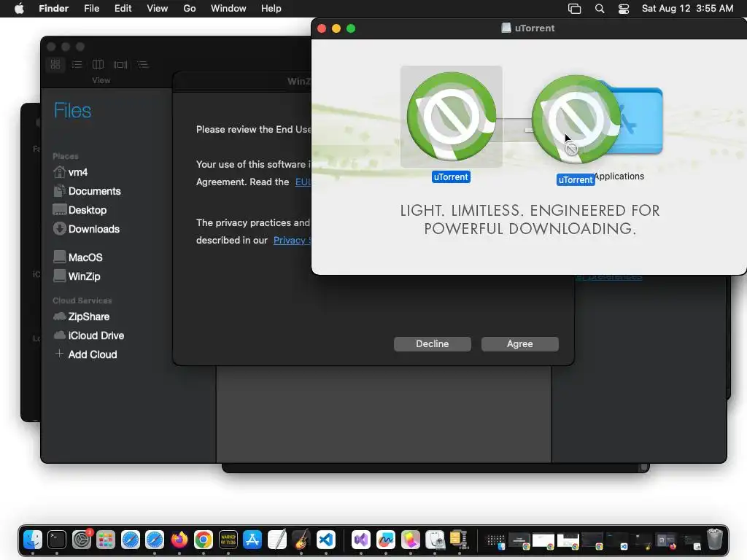Open the yellow digital clock app in Dock
747x560 pixels.
point(228,540)
